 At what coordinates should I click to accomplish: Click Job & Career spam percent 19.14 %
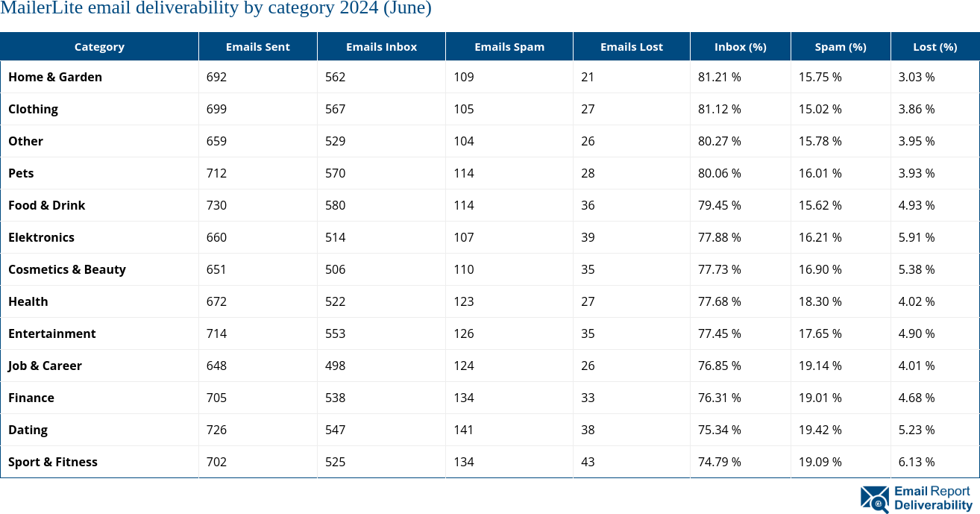[x=820, y=366]
